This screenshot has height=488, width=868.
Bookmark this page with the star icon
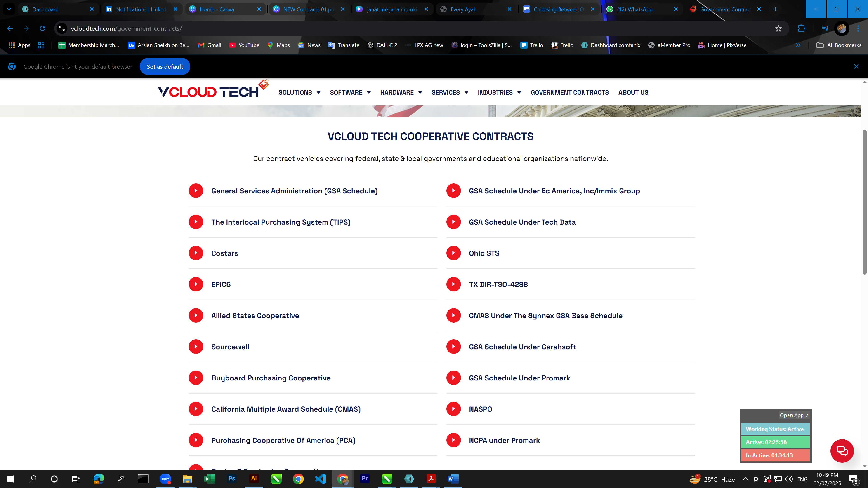click(778, 29)
